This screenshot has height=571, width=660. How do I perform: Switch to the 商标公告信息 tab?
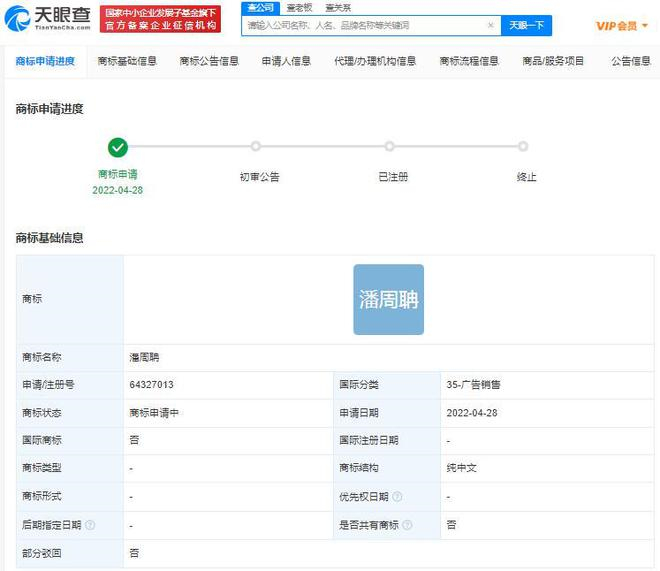click(x=209, y=61)
